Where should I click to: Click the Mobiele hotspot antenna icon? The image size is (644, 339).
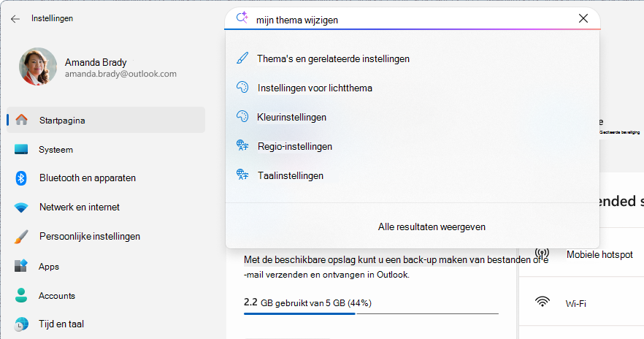click(x=542, y=254)
